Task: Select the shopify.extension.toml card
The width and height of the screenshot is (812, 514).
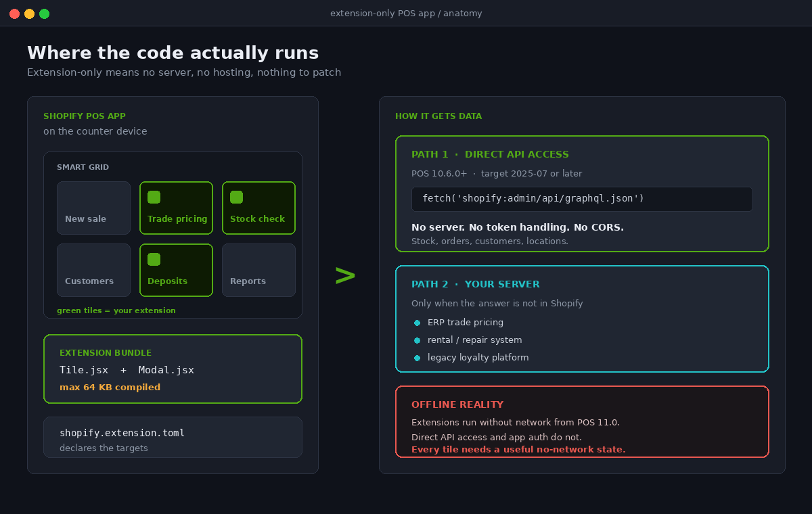Action: pos(173,437)
